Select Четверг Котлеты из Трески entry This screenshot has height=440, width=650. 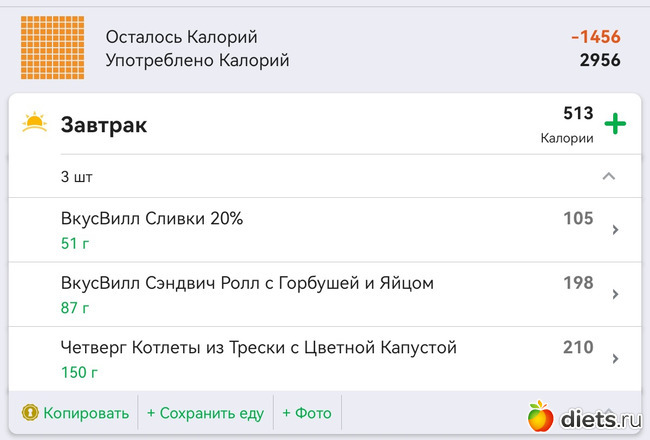pos(258,347)
